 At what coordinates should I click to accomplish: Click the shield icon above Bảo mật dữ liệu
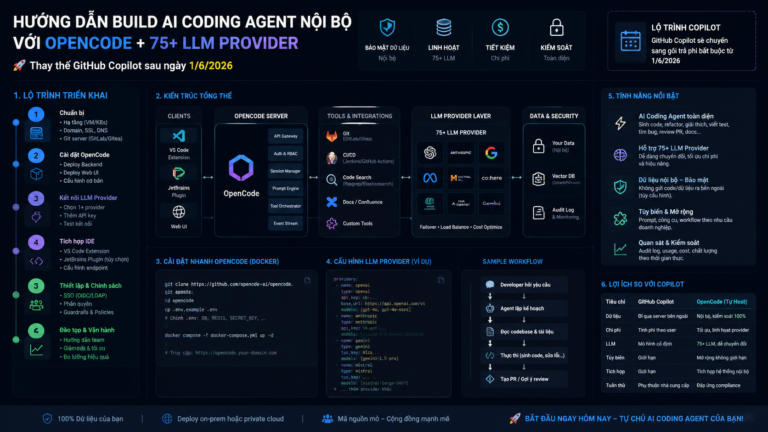click(x=387, y=27)
